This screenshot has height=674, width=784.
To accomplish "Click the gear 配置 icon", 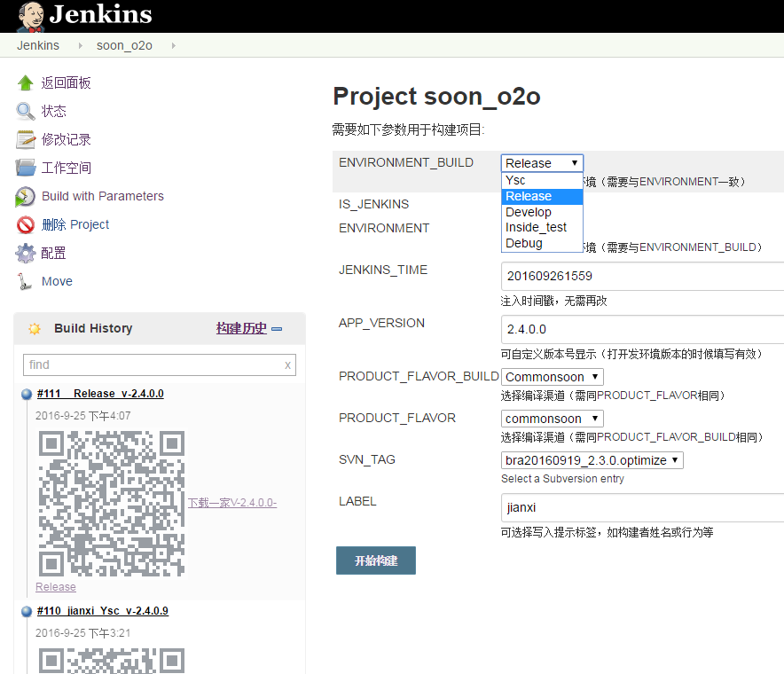I will tap(25, 253).
